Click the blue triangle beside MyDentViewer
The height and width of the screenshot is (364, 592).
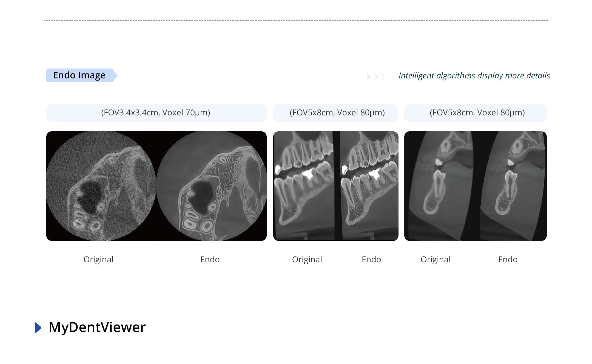(x=38, y=328)
